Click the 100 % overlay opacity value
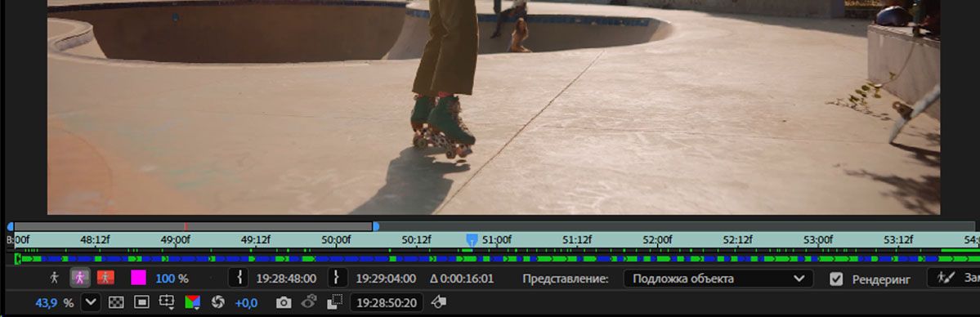 (x=172, y=279)
